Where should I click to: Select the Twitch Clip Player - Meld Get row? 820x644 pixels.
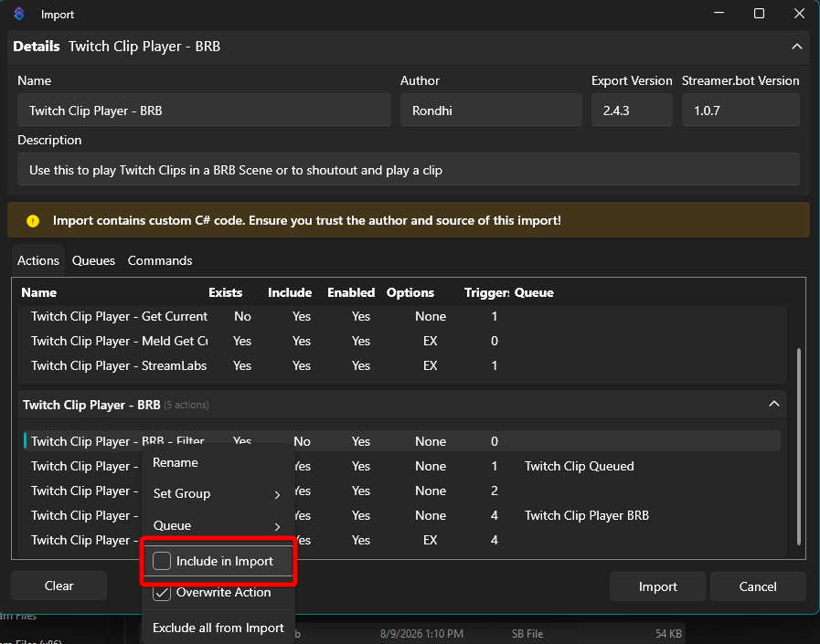401,341
